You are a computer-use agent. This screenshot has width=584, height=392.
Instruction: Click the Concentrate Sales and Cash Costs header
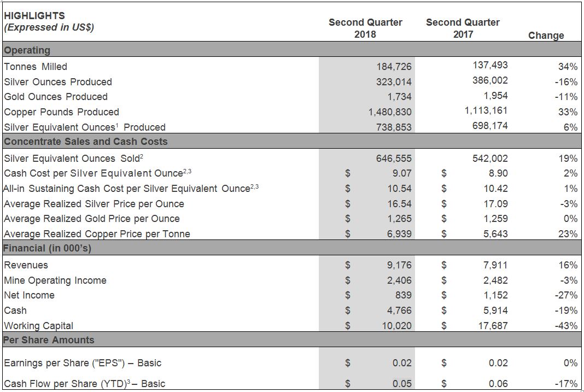pyautogui.click(x=85, y=142)
